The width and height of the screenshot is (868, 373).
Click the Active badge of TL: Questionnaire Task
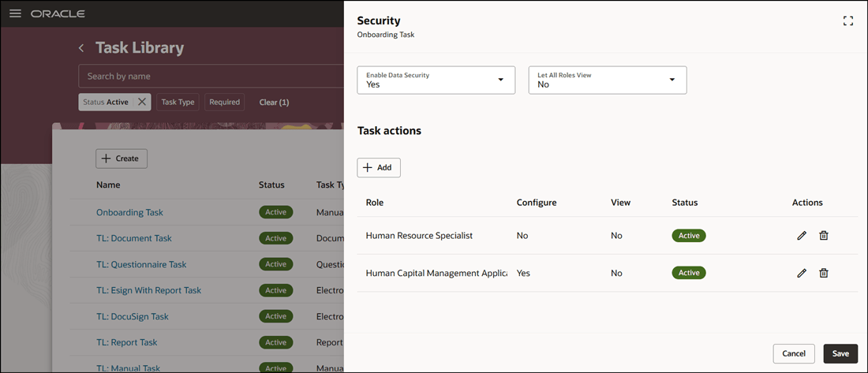(x=275, y=264)
